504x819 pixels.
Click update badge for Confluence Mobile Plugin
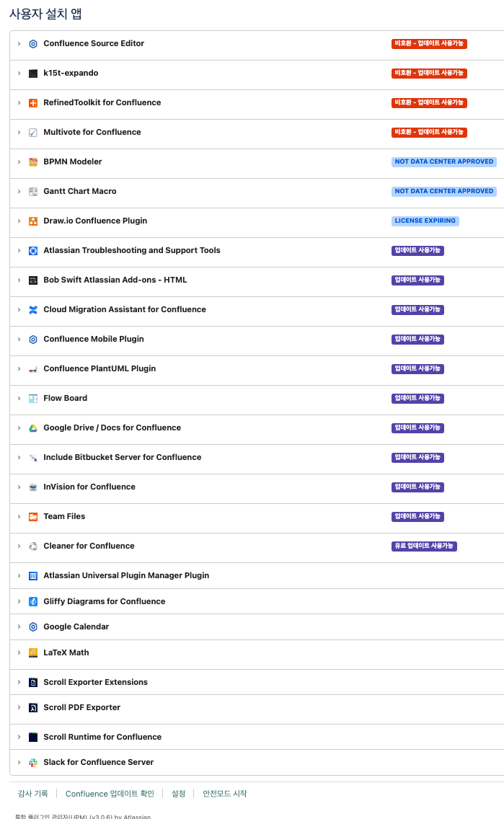tap(417, 340)
